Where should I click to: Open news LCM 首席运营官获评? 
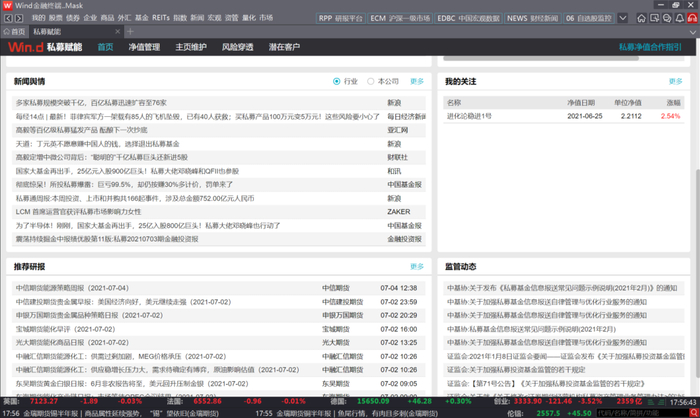(x=78, y=212)
